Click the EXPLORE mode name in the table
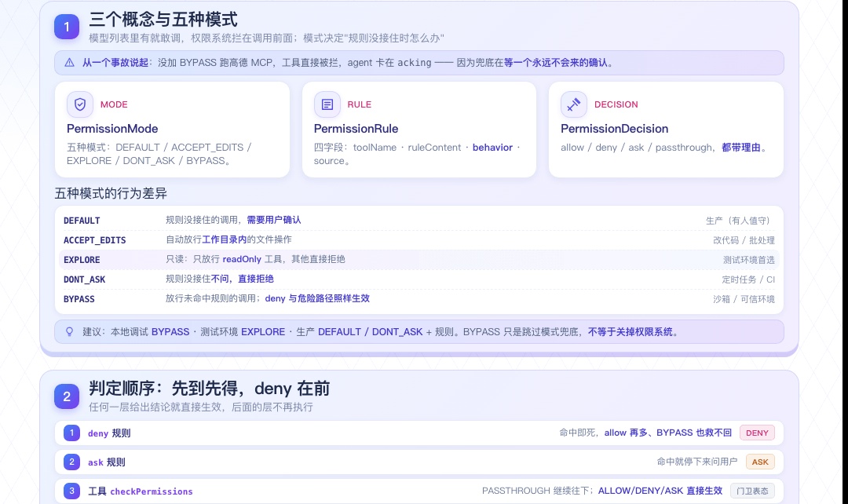848x504 pixels. (x=82, y=260)
